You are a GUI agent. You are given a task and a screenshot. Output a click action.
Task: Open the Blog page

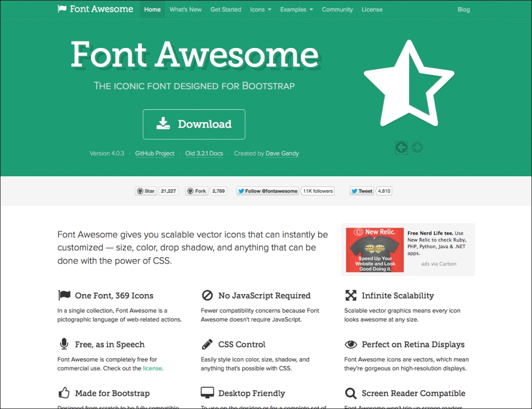point(463,9)
